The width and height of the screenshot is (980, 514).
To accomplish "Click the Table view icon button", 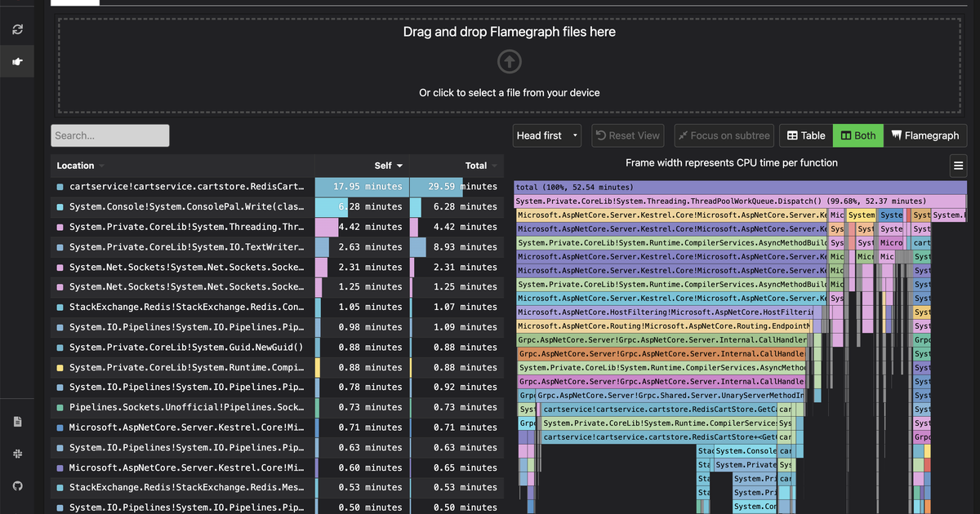I will (x=804, y=135).
